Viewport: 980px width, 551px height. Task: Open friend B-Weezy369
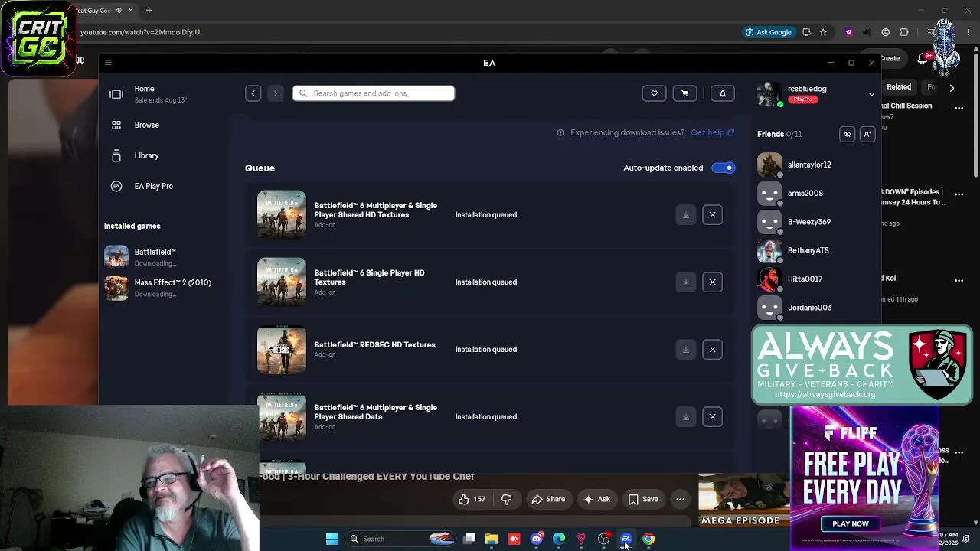tap(809, 222)
